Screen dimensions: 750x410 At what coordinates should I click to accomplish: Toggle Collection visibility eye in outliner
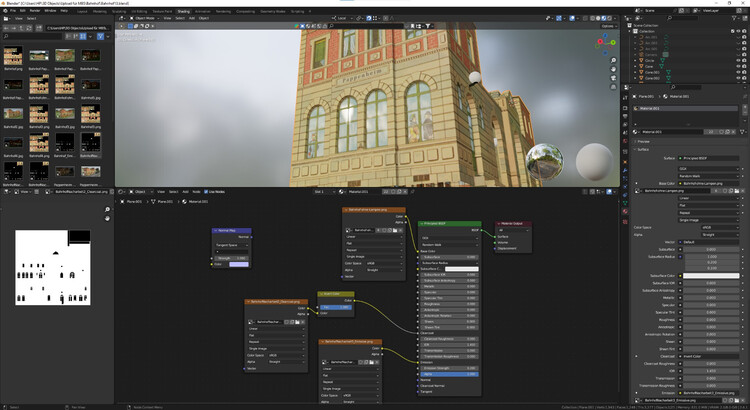[x=738, y=31]
